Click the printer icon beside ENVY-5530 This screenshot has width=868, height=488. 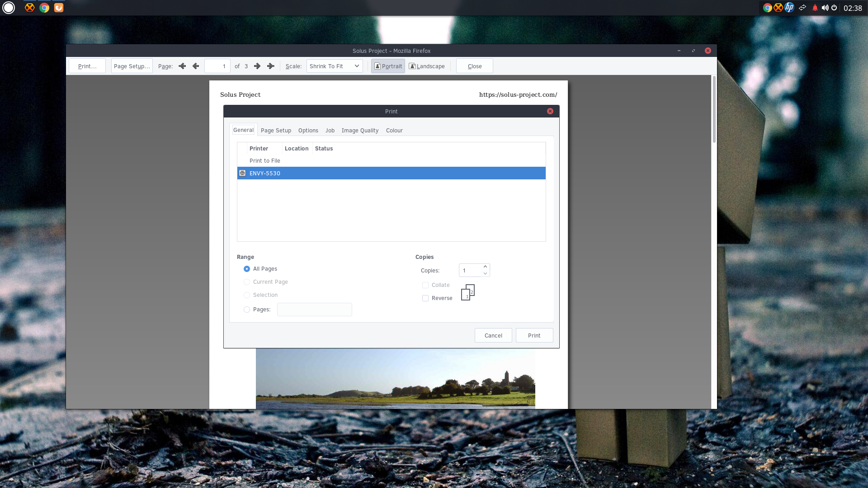coord(242,173)
